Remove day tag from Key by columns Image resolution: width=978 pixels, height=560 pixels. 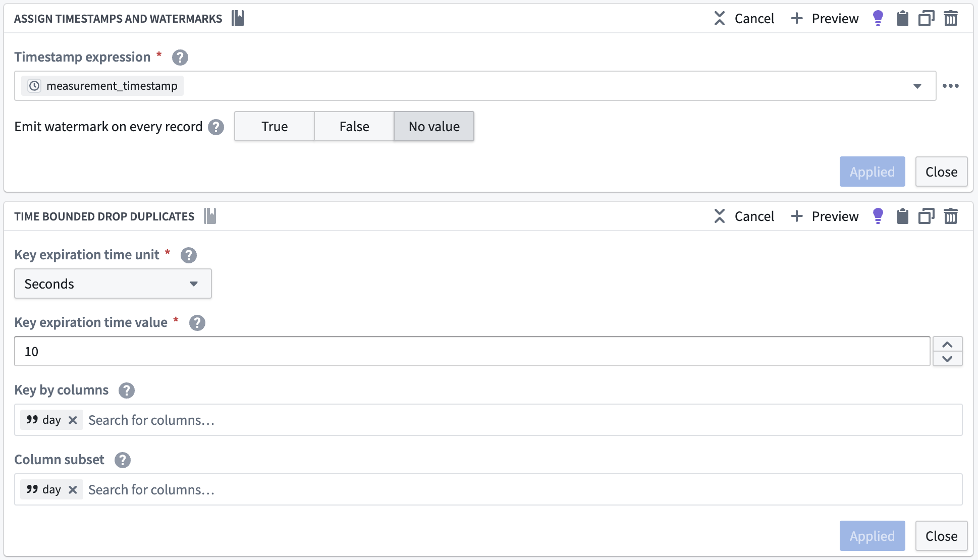click(73, 420)
